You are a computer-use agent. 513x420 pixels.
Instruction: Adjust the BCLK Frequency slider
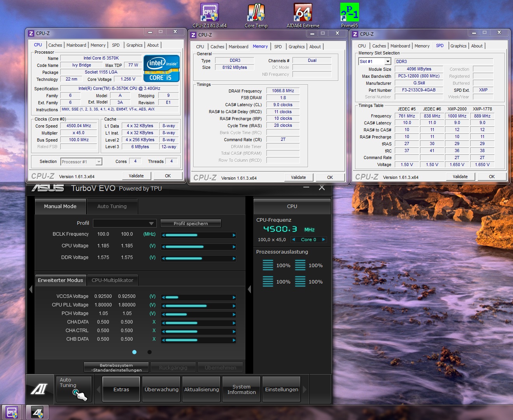coord(199,235)
